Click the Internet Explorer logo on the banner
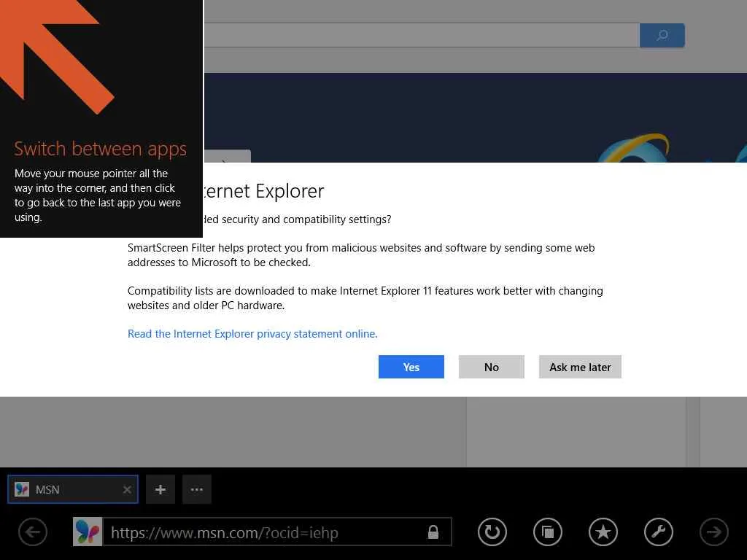The width and height of the screenshot is (747, 560). (634, 149)
